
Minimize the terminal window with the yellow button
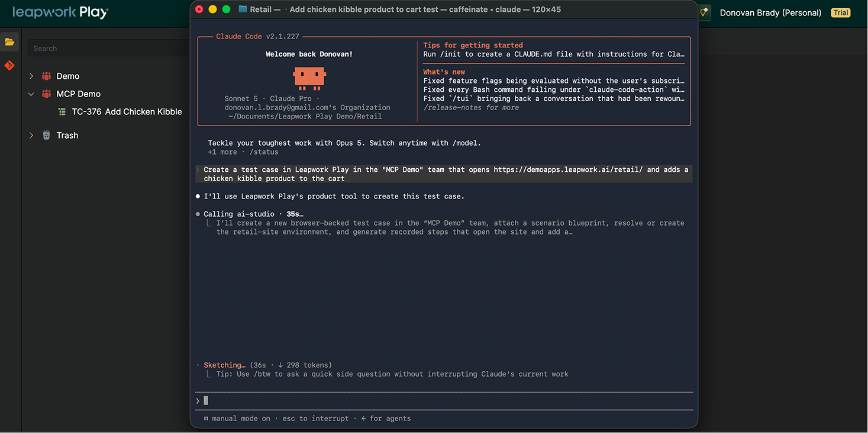(x=212, y=9)
